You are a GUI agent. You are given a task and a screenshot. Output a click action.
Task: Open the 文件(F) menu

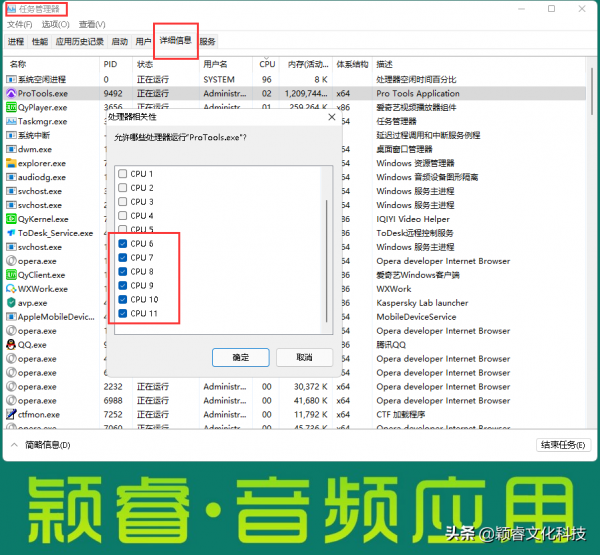pos(20,24)
